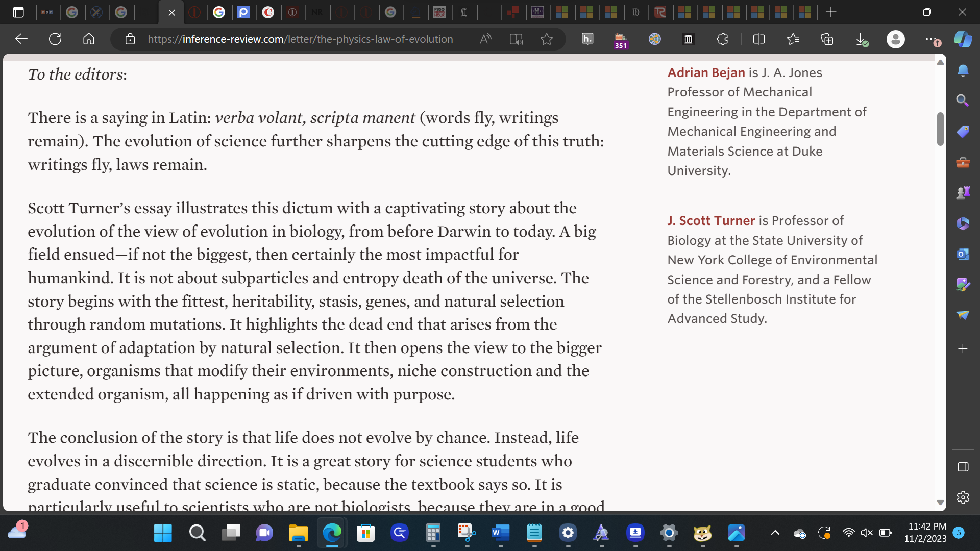The image size is (980, 551).
Task: Switch to the NR tab
Action: 317,12
